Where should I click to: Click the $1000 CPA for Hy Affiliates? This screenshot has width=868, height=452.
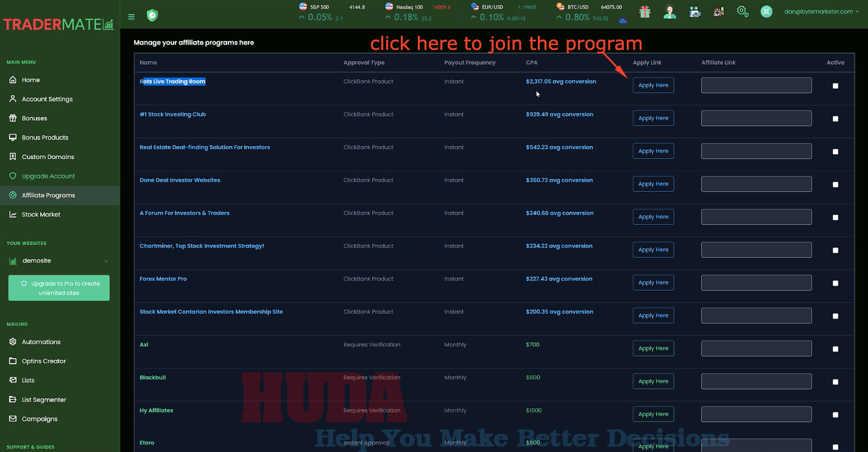[x=534, y=411]
